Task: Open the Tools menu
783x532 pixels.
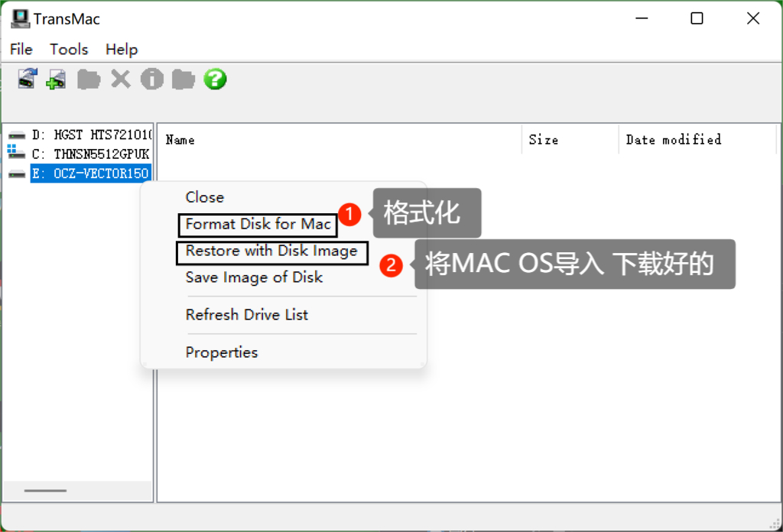Action: click(69, 50)
